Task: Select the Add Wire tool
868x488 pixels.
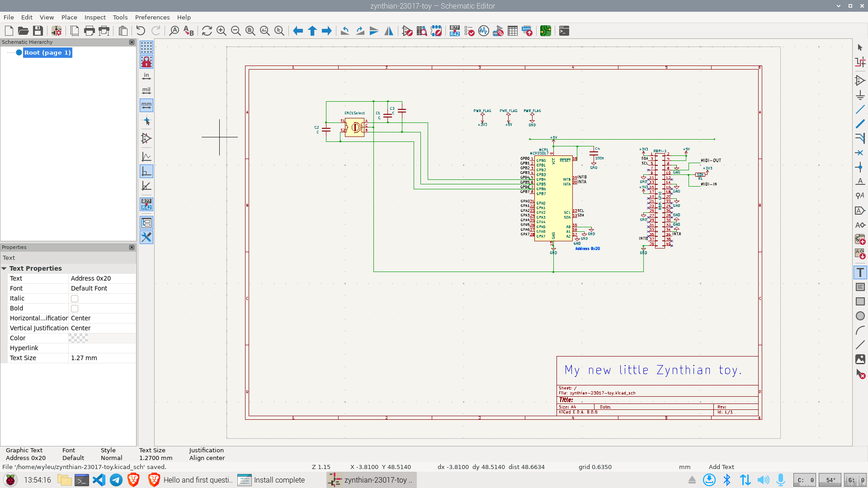Action: coord(860,110)
